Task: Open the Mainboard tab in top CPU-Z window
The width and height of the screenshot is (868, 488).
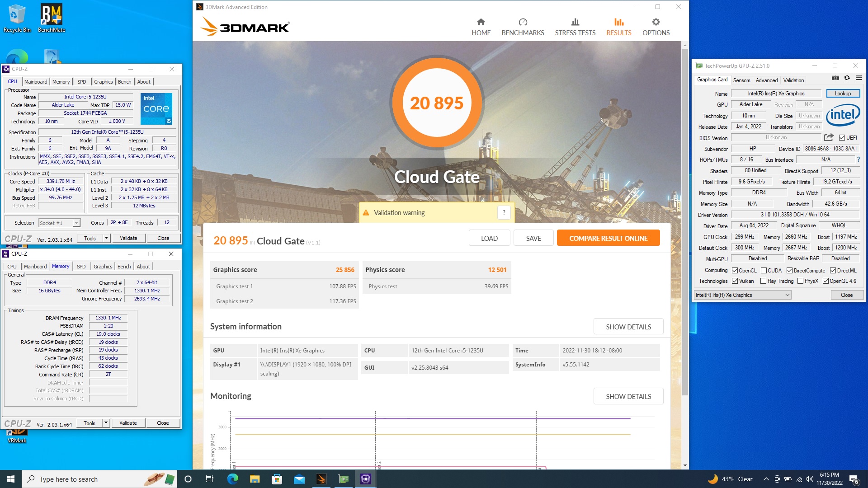Action: click(36, 82)
